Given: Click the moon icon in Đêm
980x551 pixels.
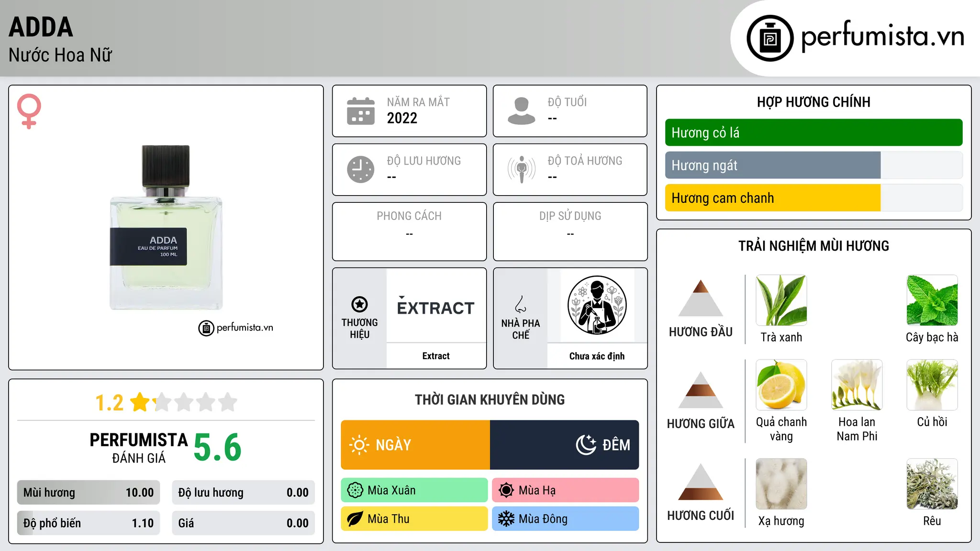Looking at the screenshot, I should [586, 445].
